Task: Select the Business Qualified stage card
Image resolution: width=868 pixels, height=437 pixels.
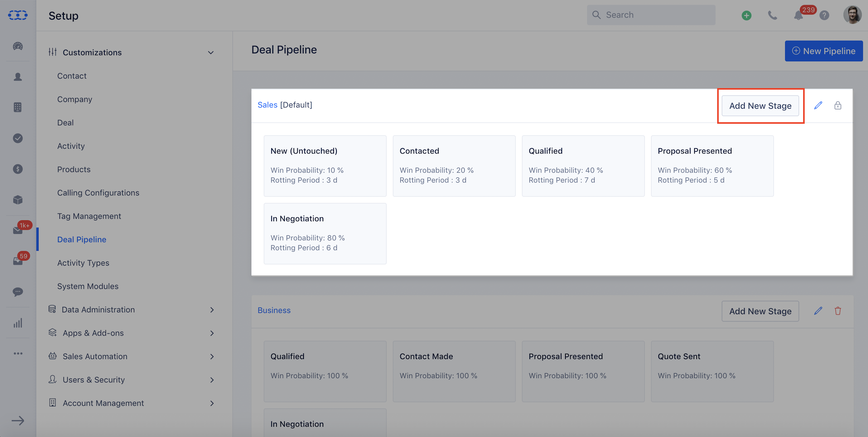Action: 325,371
